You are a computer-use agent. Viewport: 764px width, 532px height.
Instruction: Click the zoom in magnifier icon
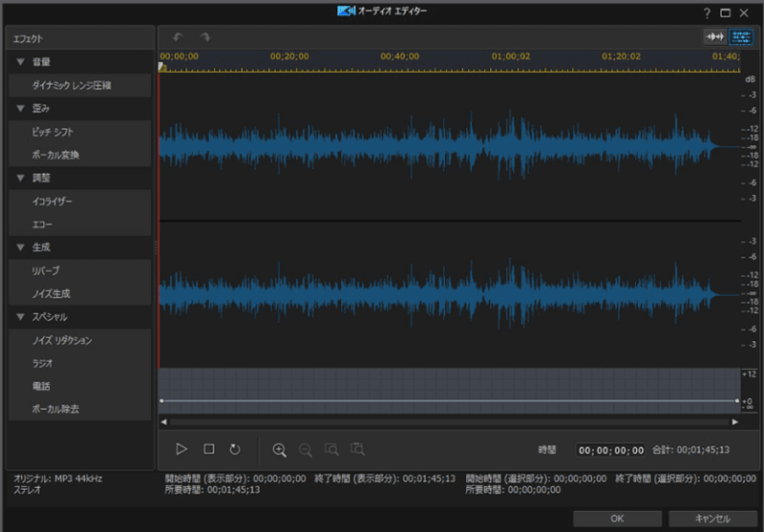[279, 449]
